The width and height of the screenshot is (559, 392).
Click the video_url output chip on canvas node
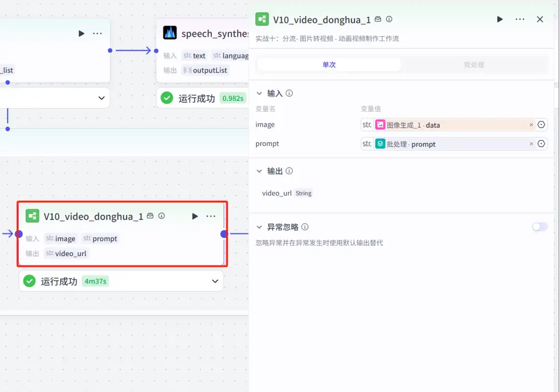point(66,253)
